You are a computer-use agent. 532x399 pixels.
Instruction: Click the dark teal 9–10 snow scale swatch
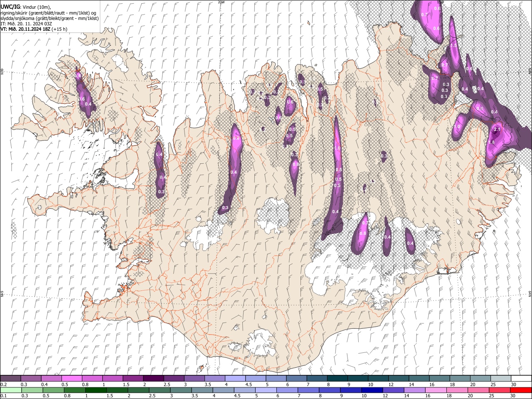click(x=357, y=378)
